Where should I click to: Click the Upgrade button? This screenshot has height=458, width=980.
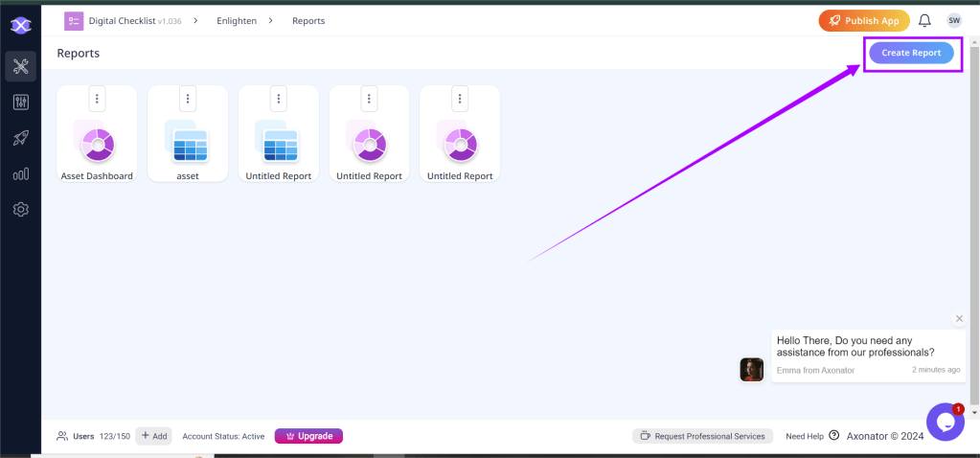point(308,436)
